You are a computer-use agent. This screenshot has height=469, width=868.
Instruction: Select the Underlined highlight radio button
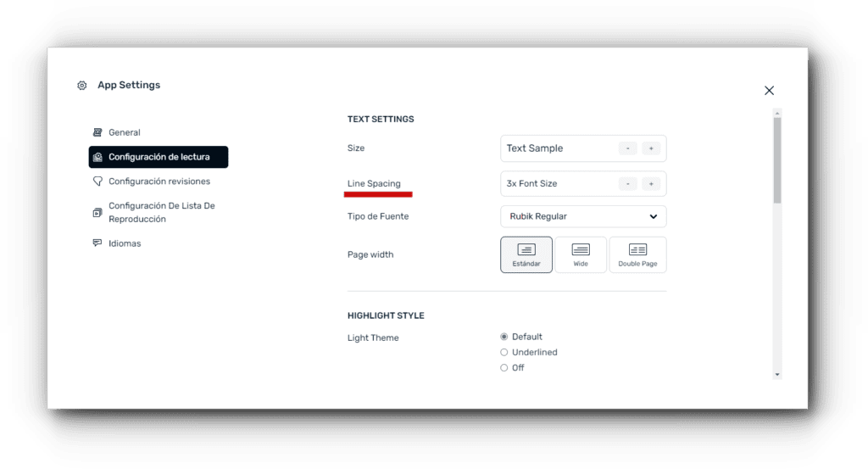point(504,352)
